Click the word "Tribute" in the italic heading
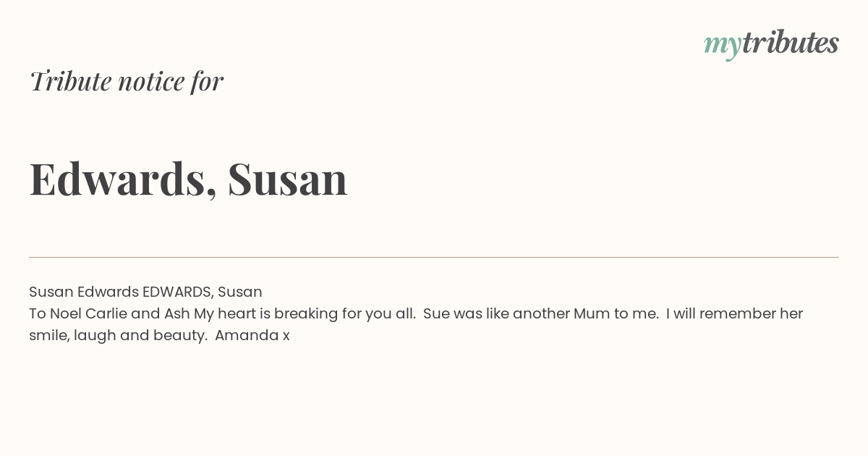This screenshot has height=456, width=868. [70, 81]
